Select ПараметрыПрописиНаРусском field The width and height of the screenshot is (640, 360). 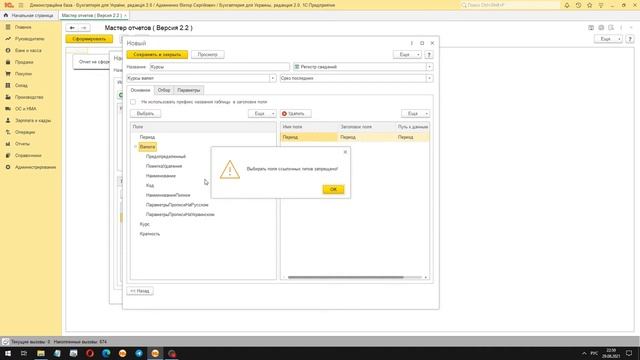pyautogui.click(x=177, y=205)
